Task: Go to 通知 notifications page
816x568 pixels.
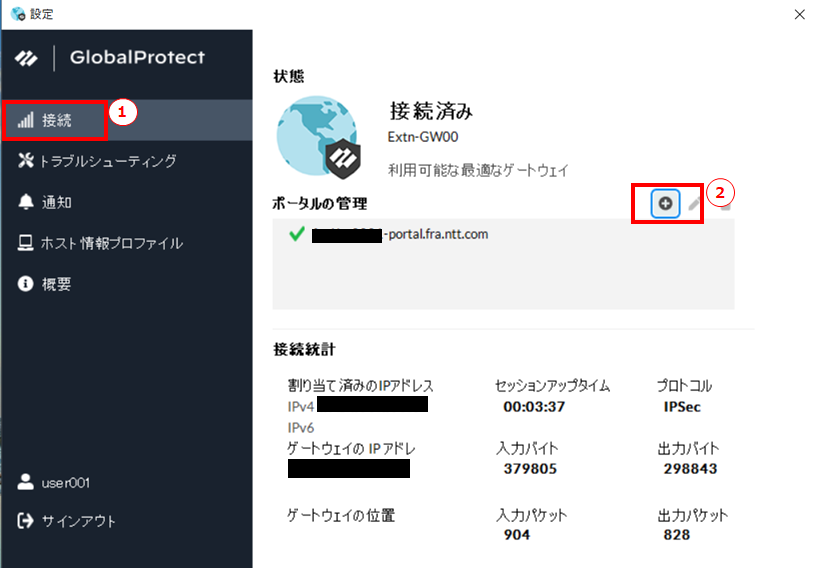Action: pos(126,202)
